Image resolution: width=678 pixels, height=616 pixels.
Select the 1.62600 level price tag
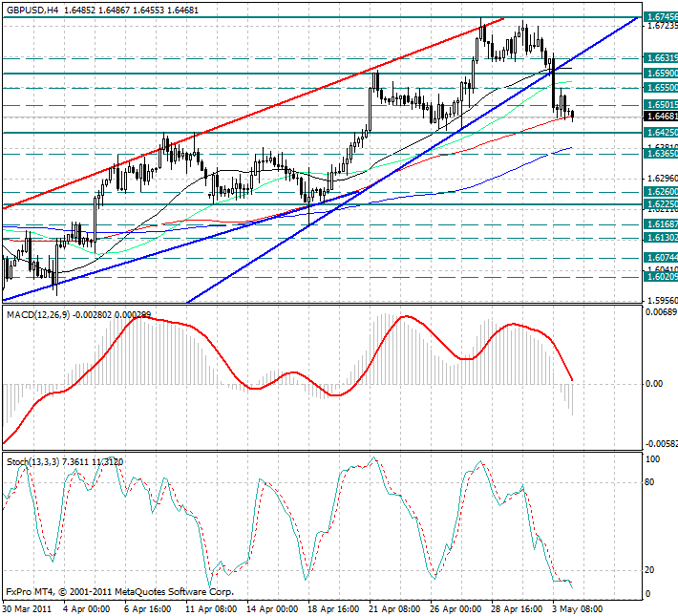[x=661, y=192]
